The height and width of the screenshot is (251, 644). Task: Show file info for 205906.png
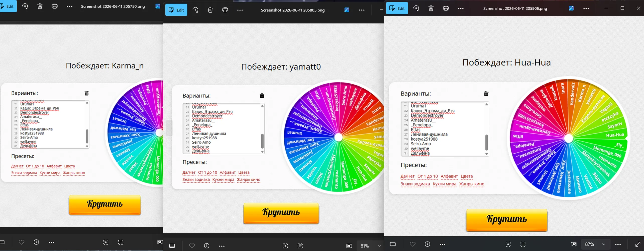[x=427, y=244]
